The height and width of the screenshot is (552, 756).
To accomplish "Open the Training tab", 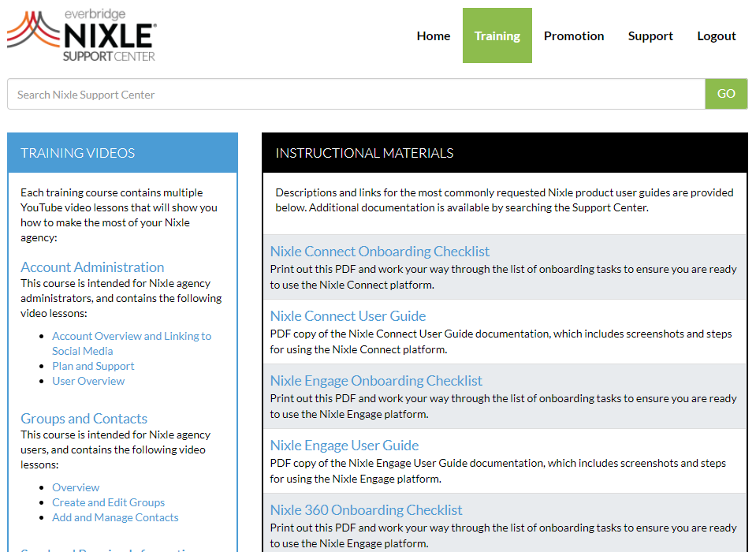I will click(x=497, y=35).
